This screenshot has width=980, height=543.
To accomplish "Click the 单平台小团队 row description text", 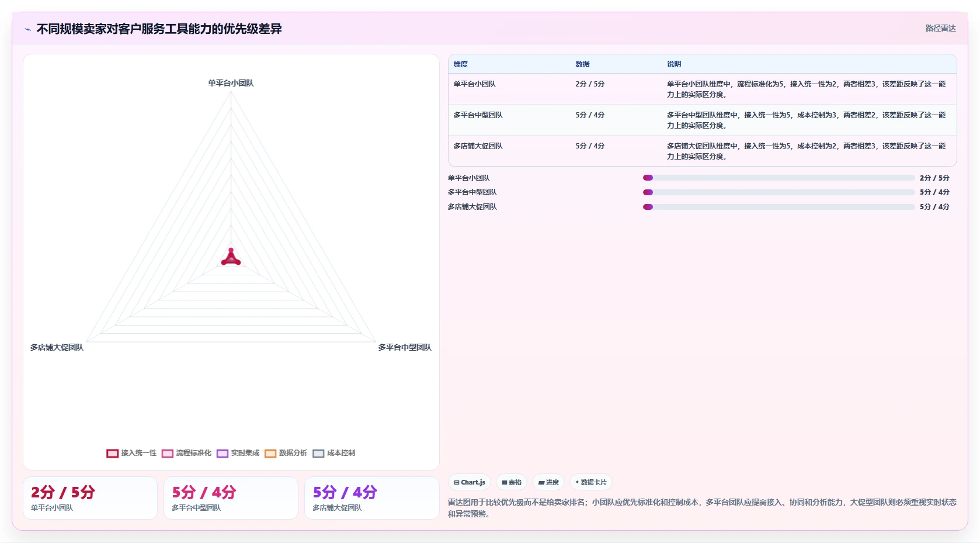I will (806, 89).
